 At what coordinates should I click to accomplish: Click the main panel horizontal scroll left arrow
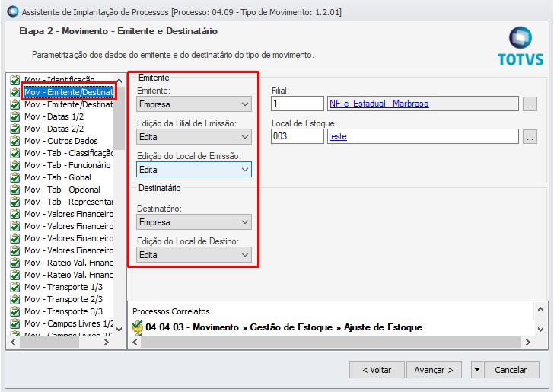tap(134, 343)
